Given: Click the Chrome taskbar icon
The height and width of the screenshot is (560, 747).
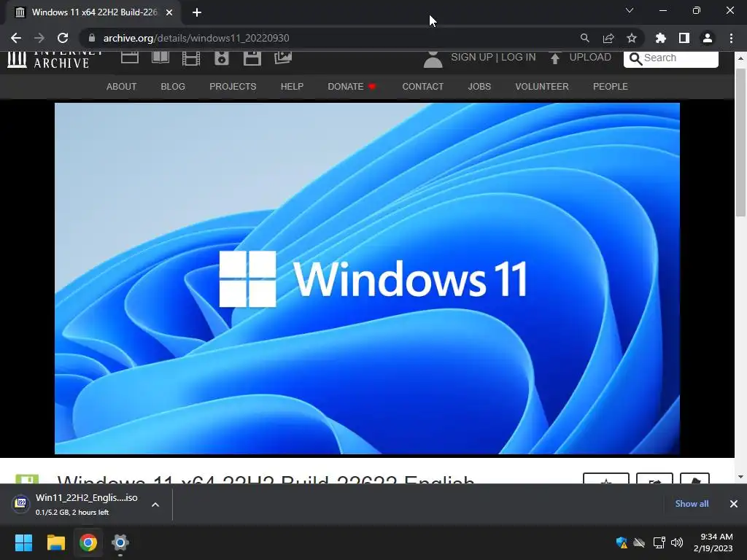Looking at the screenshot, I should [88, 542].
